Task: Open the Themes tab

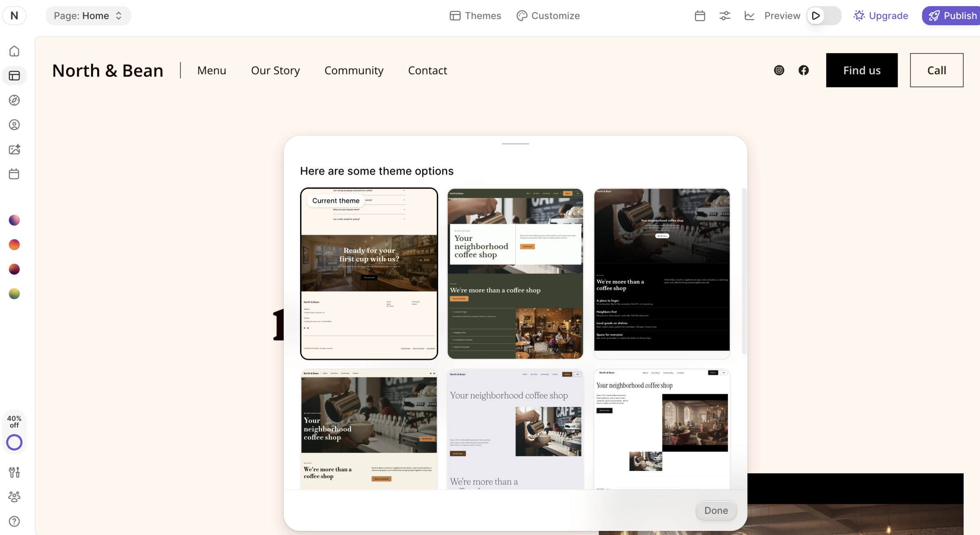Action: click(x=475, y=16)
